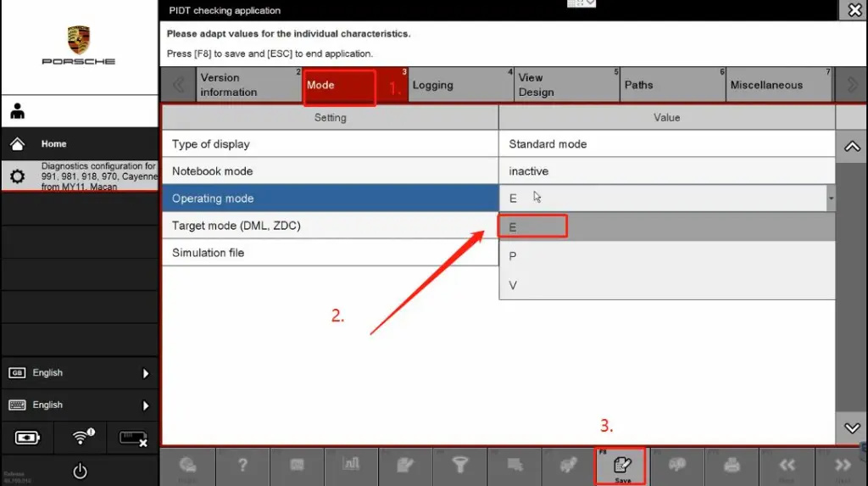Screen dimensions: 868x486
Task: Click the user profile icon in sidebar
Action: (x=18, y=112)
